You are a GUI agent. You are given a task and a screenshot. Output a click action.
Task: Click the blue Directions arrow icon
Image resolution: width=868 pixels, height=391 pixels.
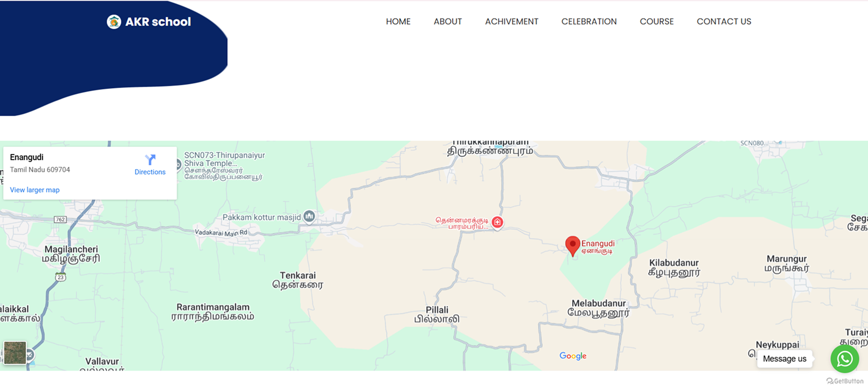(150, 160)
